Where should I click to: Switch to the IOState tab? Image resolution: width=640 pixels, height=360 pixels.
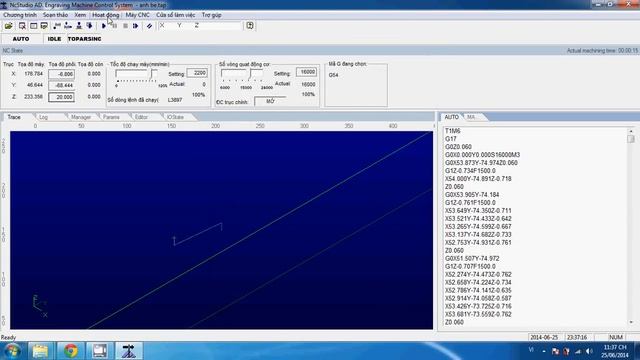tap(176, 117)
